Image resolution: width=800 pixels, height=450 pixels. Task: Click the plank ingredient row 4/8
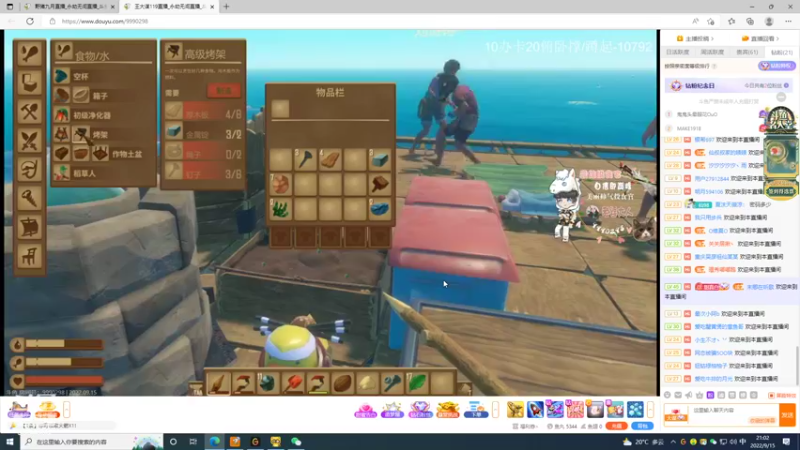click(203, 113)
